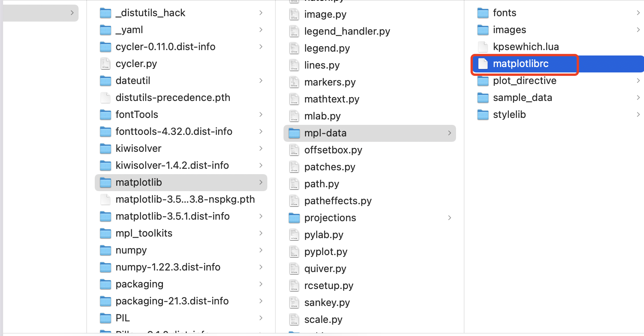Image resolution: width=644 pixels, height=336 pixels.
Task: Expand the matplotlib folder chevron
Action: 261,182
